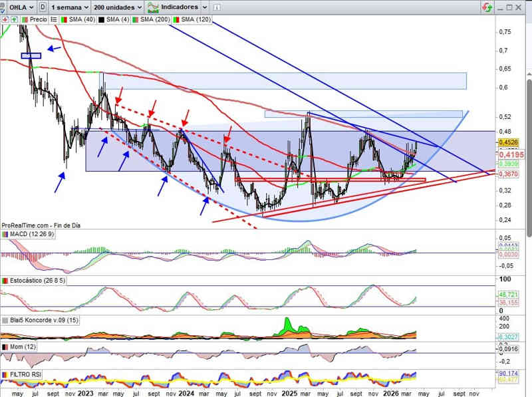Click the red-green refresh arrows icon

tap(487, 7)
